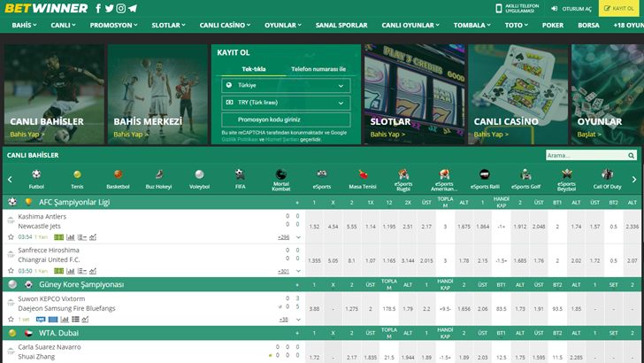Viewport: 644px width, 363px height.
Task: Open the Instagram icon in header
Action: tap(120, 8)
